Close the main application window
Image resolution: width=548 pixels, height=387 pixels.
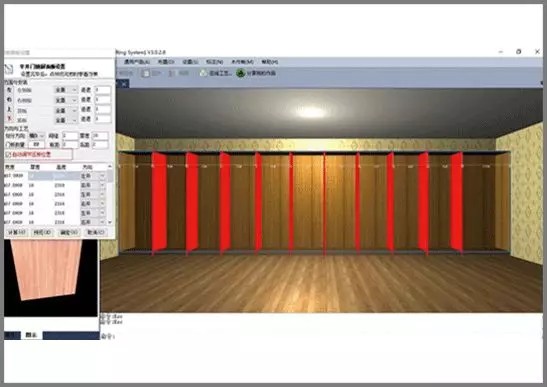(x=537, y=51)
